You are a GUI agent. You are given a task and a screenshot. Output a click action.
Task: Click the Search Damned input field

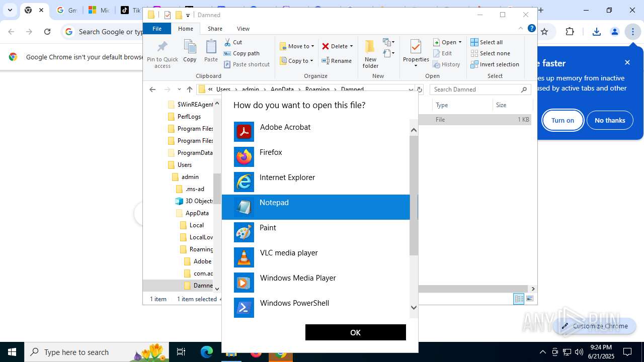pos(480,89)
